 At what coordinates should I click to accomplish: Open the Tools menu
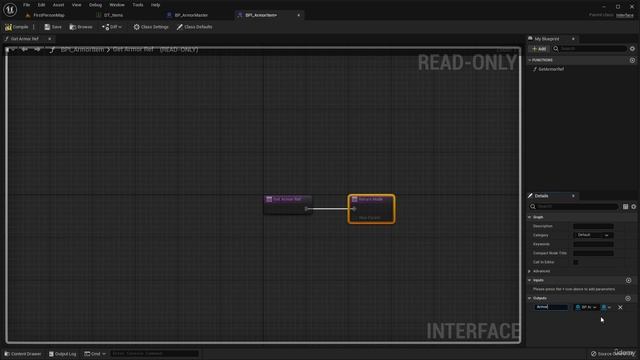pyautogui.click(x=138, y=5)
